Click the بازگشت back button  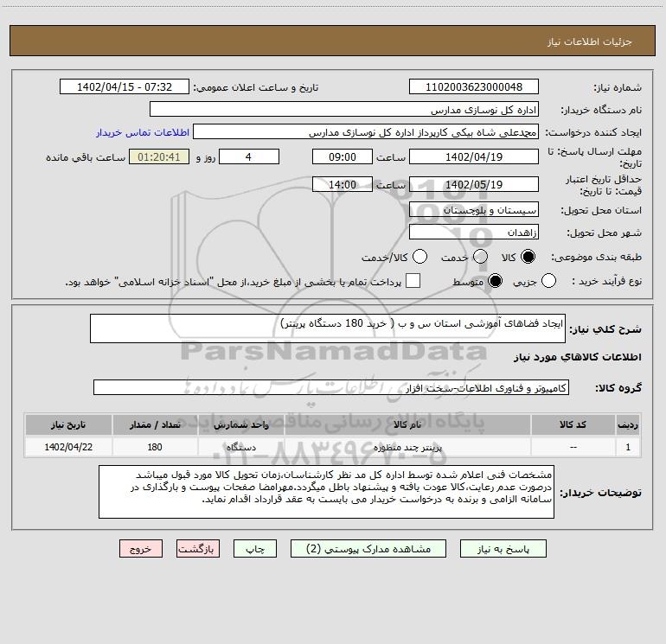tap(198, 549)
